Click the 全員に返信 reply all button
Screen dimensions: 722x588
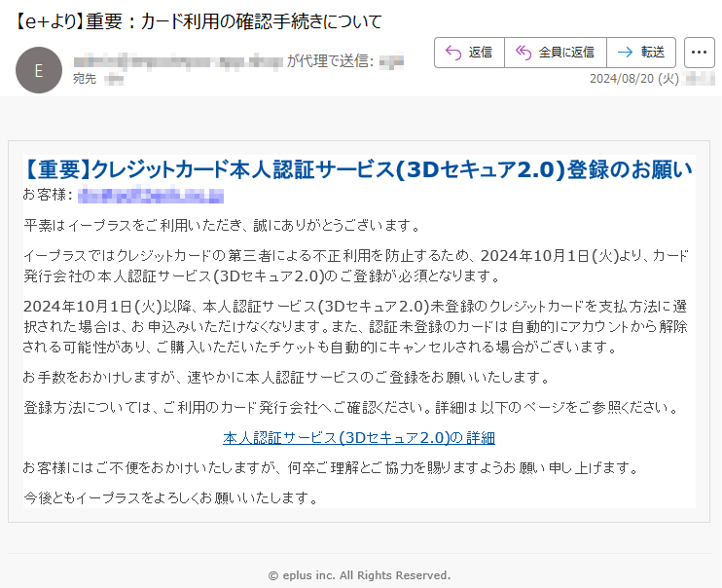(556, 53)
